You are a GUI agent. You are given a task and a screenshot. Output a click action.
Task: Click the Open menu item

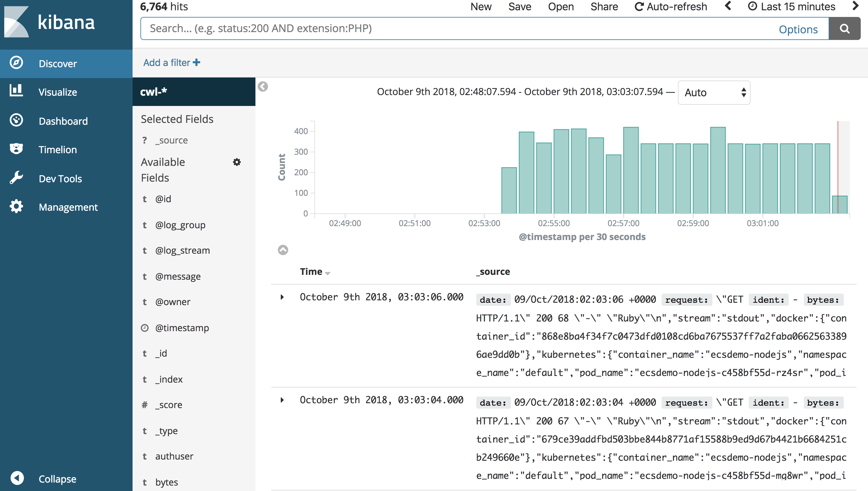560,6
